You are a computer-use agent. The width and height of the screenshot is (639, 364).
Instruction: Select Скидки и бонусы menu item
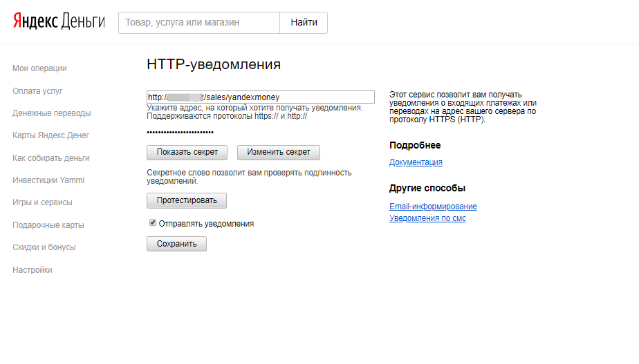(x=44, y=247)
